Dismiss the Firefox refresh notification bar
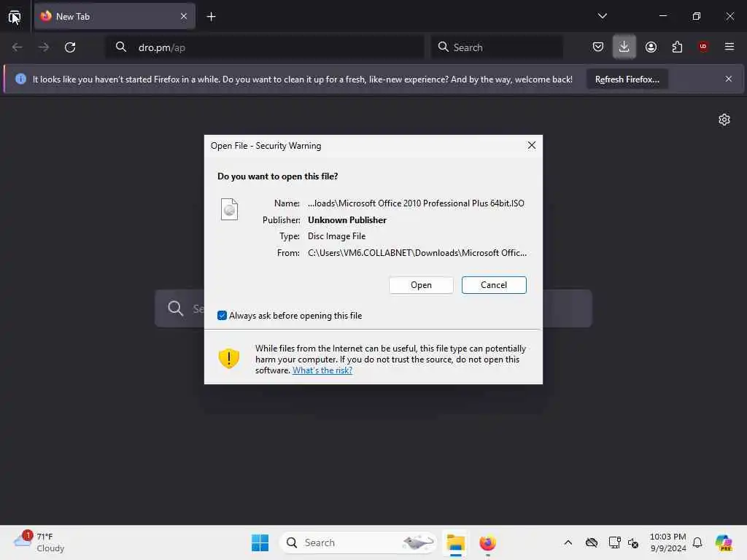This screenshot has height=560, width=747. coord(729,79)
